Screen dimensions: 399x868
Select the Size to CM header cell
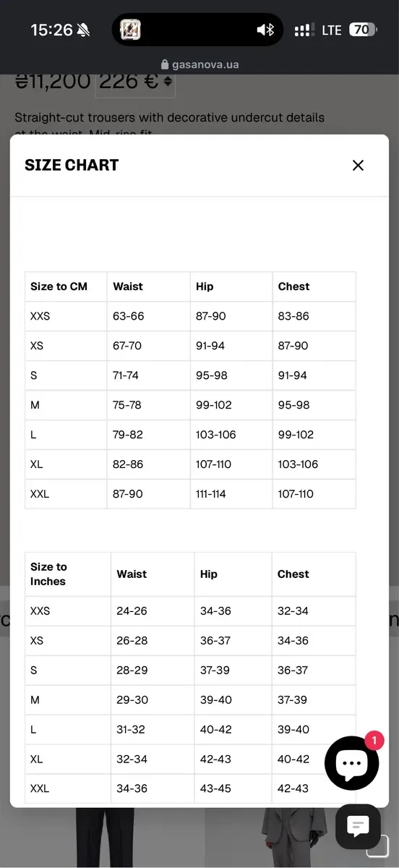tap(66, 286)
